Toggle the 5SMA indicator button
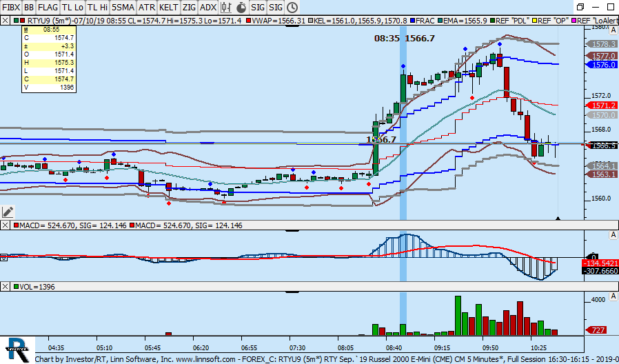The height and width of the screenshot is (364, 619). click(123, 7)
